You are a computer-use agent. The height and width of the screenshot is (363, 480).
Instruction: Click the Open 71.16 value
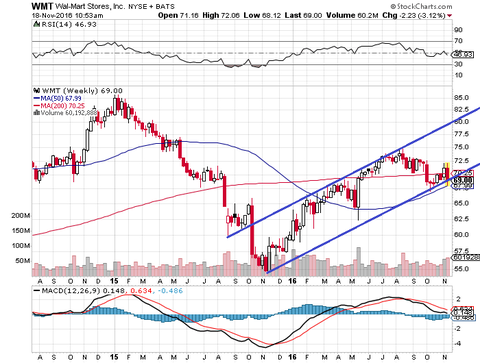coord(178,15)
